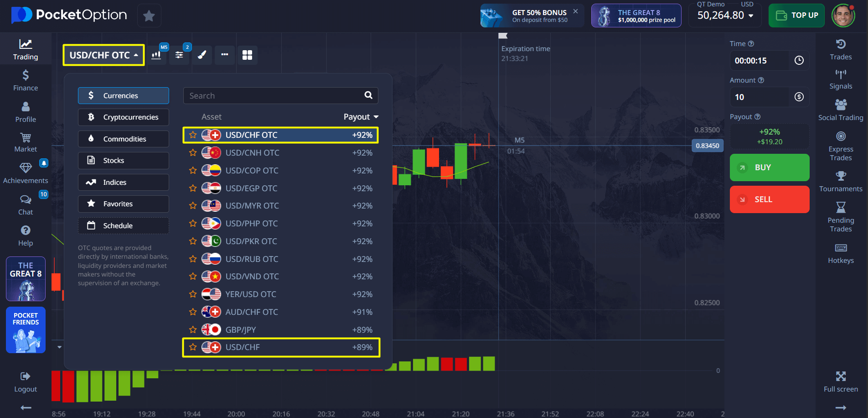Image resolution: width=868 pixels, height=418 pixels.
Task: Select the Commodities category
Action: click(124, 139)
